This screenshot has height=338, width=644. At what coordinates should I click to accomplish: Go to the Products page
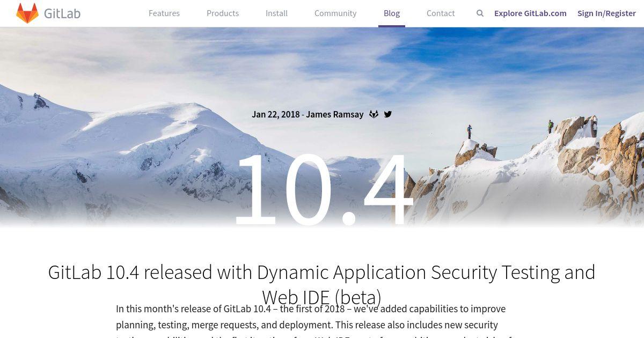[x=223, y=13]
